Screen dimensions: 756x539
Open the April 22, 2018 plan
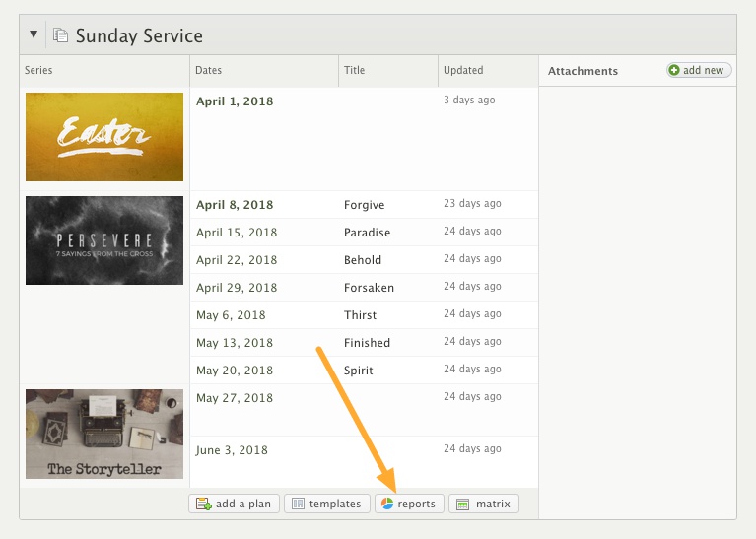coord(237,260)
